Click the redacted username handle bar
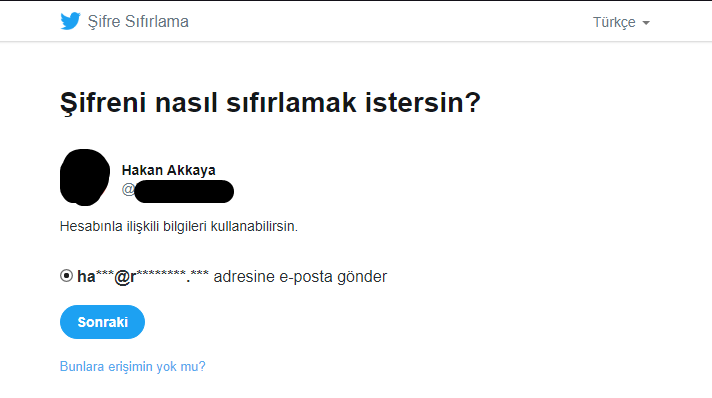The height and width of the screenshot is (398, 712). pos(184,191)
